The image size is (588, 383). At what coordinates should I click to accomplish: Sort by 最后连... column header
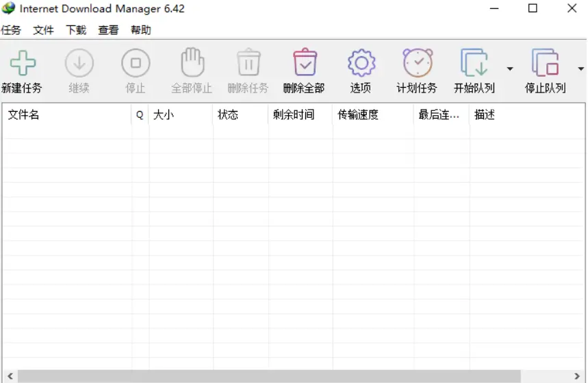click(x=442, y=114)
